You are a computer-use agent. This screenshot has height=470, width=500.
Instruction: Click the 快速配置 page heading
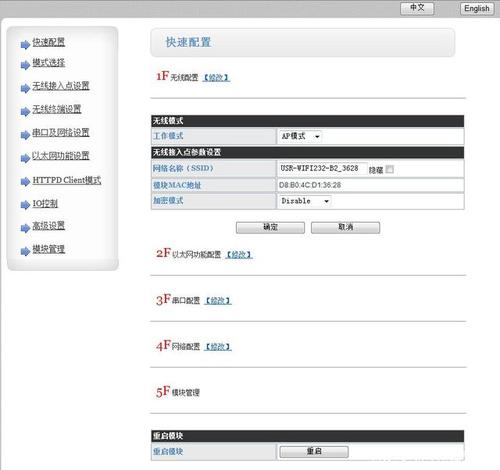189,42
